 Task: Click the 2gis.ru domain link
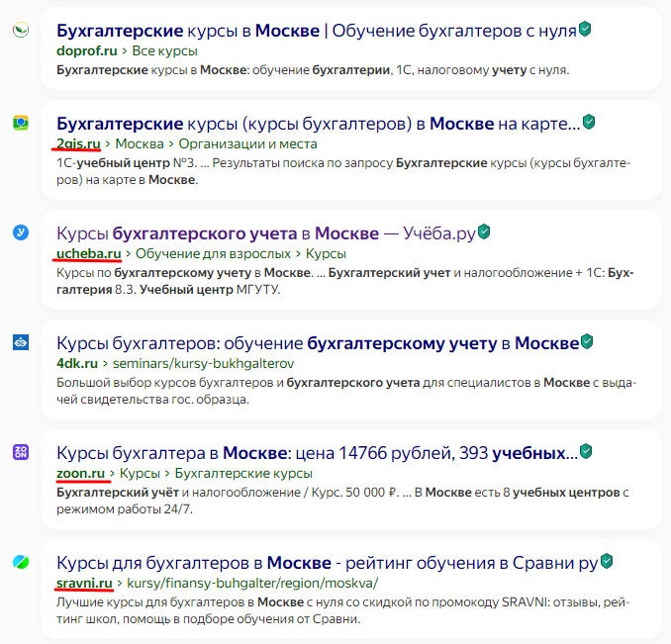point(78,143)
